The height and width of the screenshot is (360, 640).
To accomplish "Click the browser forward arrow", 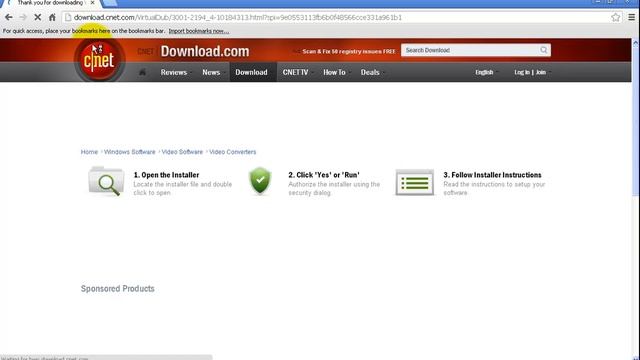I will point(23,17).
